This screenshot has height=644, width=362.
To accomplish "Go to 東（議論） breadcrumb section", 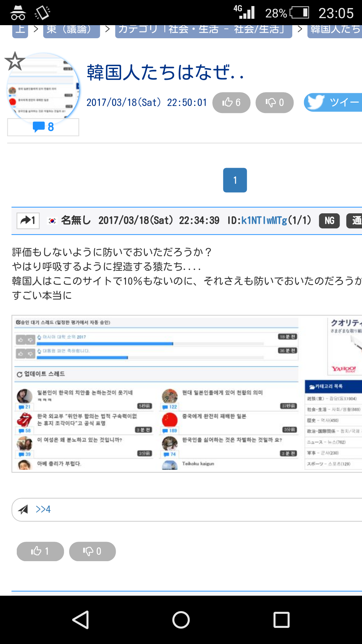I will coord(71,30).
